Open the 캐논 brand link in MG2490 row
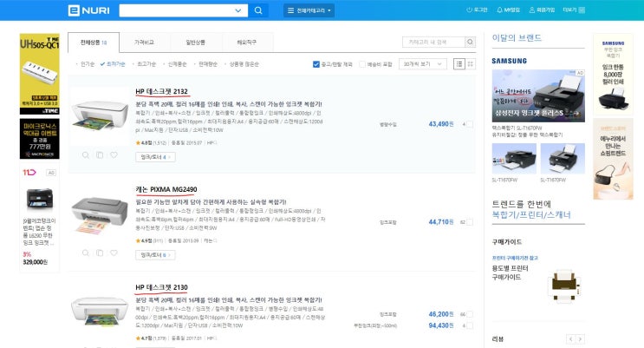 tap(210, 240)
